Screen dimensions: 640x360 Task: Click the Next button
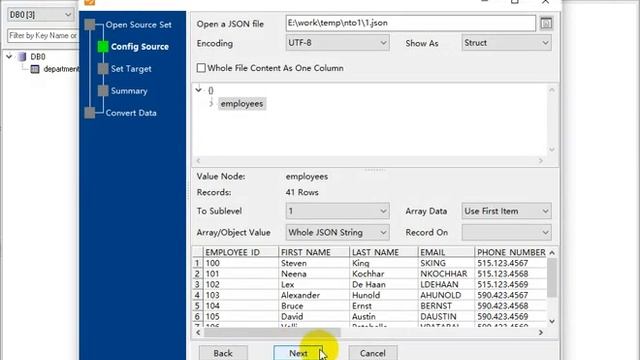[x=298, y=353]
